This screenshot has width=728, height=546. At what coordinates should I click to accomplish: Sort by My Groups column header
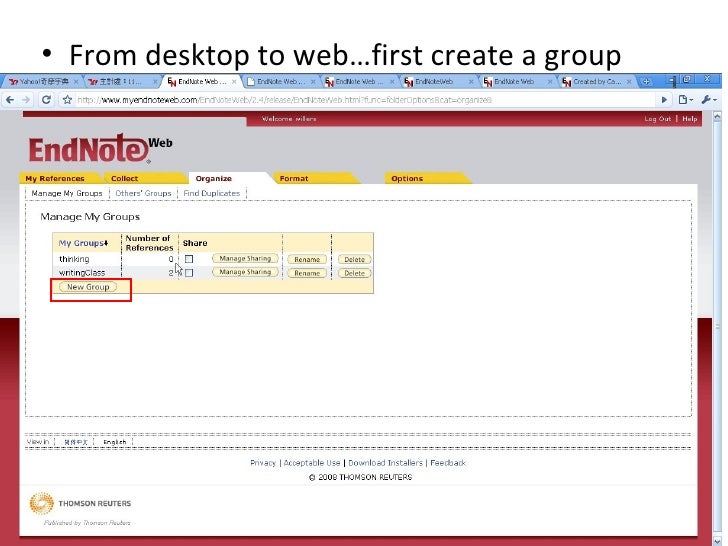coord(83,243)
